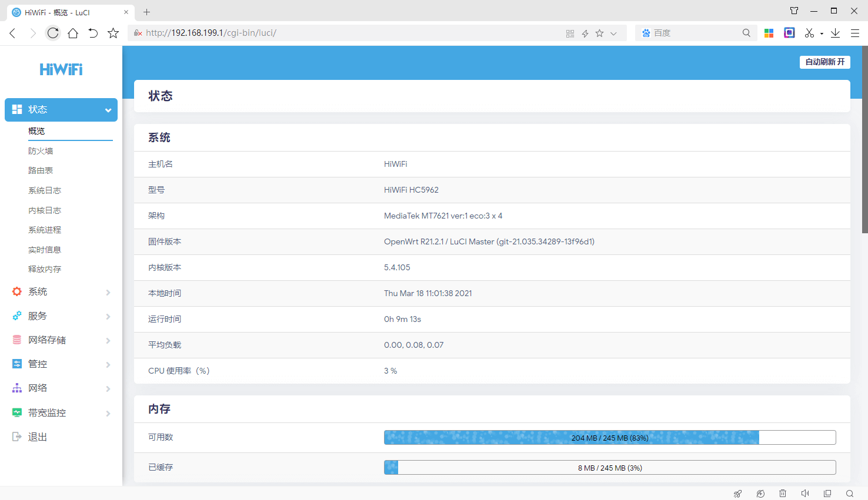
Task: Open browser home page icon
Action: click(x=73, y=33)
